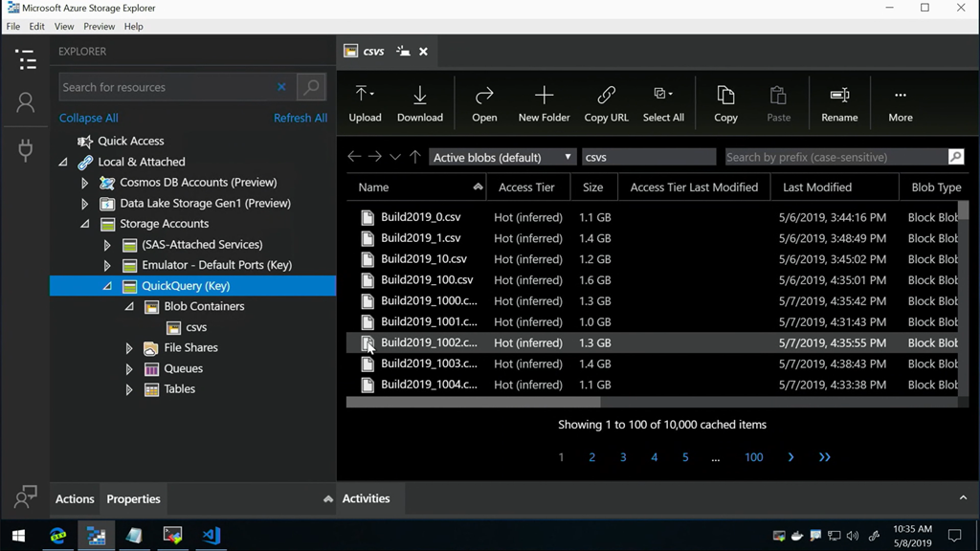
Task: Expand the File Shares tree node
Action: [x=129, y=348]
